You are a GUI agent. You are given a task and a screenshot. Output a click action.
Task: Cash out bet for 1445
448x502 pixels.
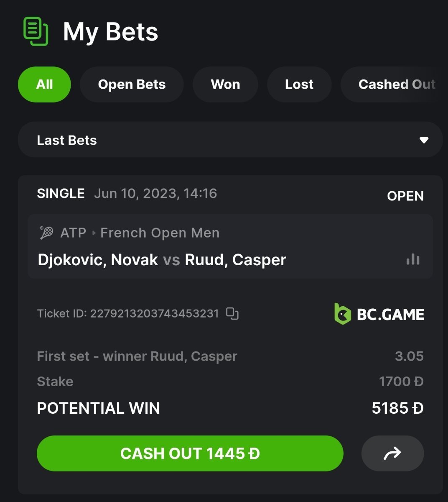[190, 453]
